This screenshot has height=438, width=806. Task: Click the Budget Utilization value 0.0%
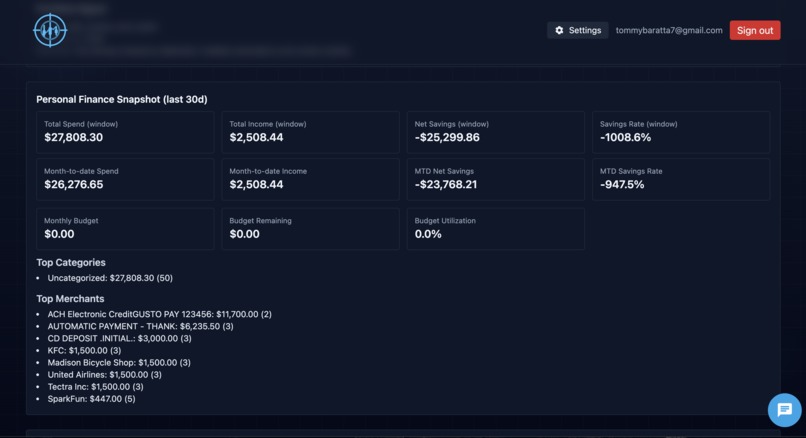tap(428, 234)
